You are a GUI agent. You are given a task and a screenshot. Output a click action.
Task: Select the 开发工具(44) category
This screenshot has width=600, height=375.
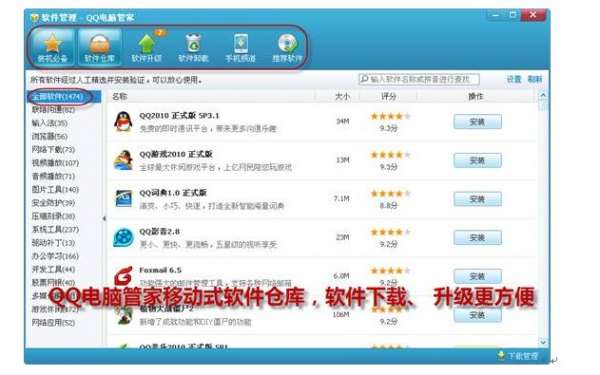click(x=53, y=269)
